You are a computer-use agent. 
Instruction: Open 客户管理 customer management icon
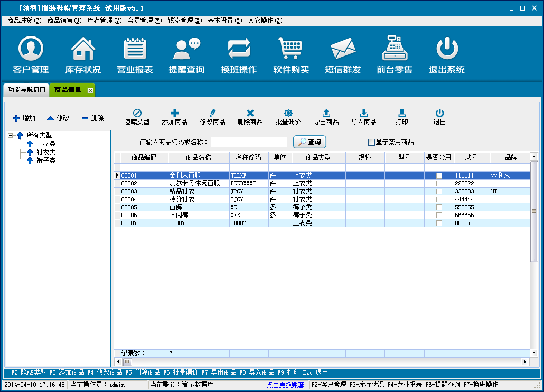tap(31, 49)
